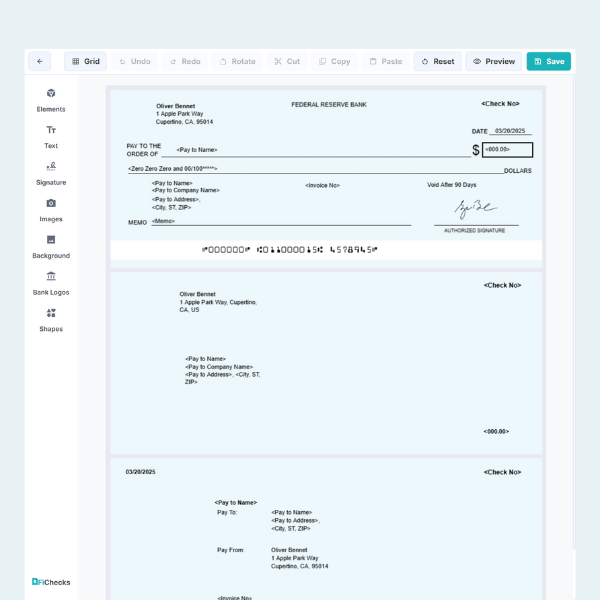Select the <Pay to Company Name> on middle stub

coord(219,367)
